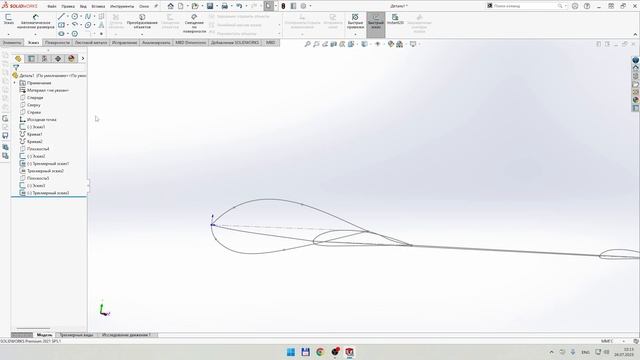
Task: Open the Эскиз (Sketch) tool in ribbon
Action: (x=8, y=19)
